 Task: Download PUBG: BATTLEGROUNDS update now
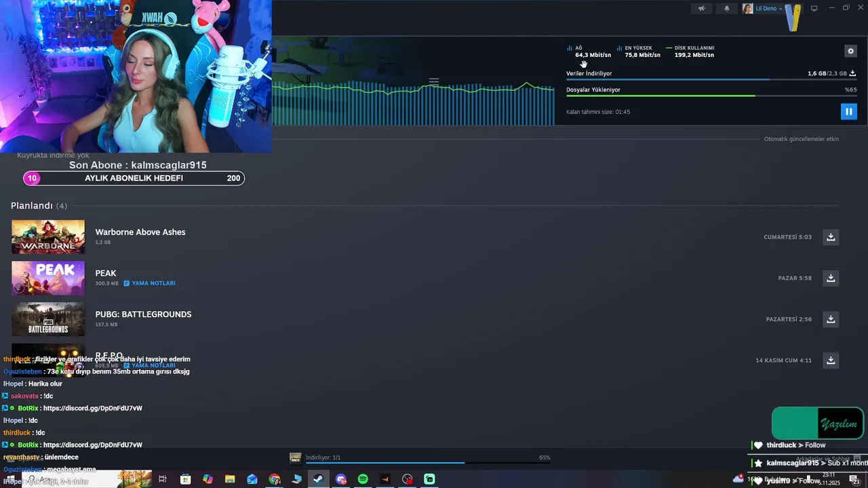(831, 319)
